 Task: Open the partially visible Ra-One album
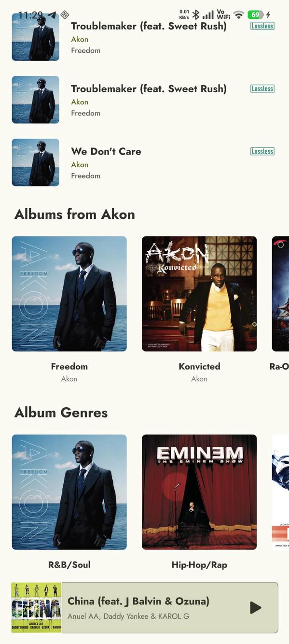coord(280,294)
